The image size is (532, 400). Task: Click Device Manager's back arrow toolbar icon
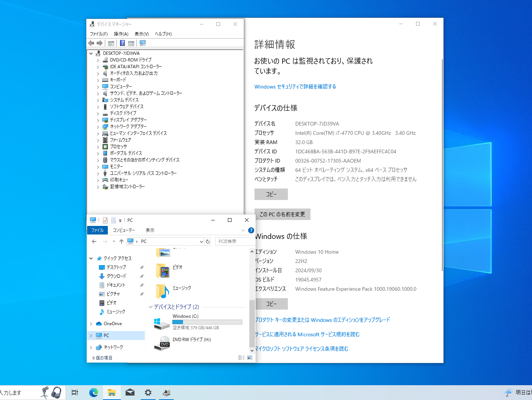pos(91,43)
